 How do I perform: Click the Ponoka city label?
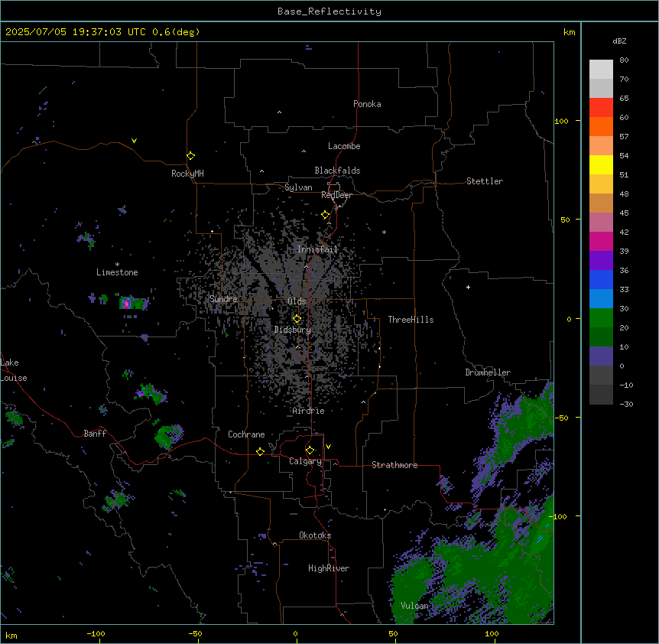[x=367, y=104]
